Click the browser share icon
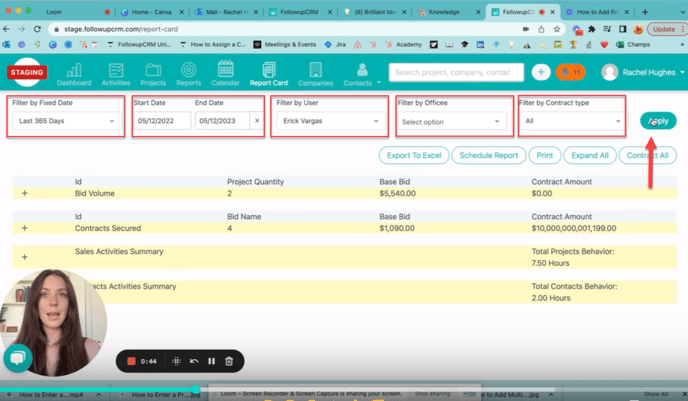 541,29
